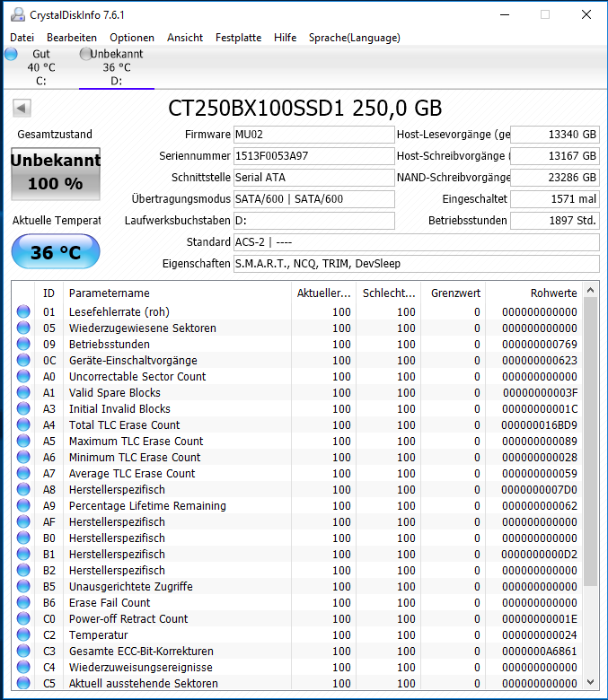
Task: Click the Rohwerte column header
Action: [533, 293]
